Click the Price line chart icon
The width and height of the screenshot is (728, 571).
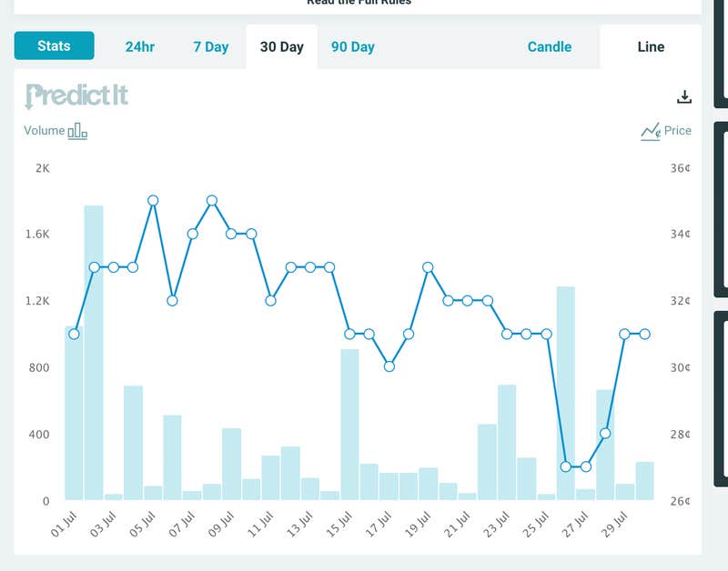tap(650, 131)
